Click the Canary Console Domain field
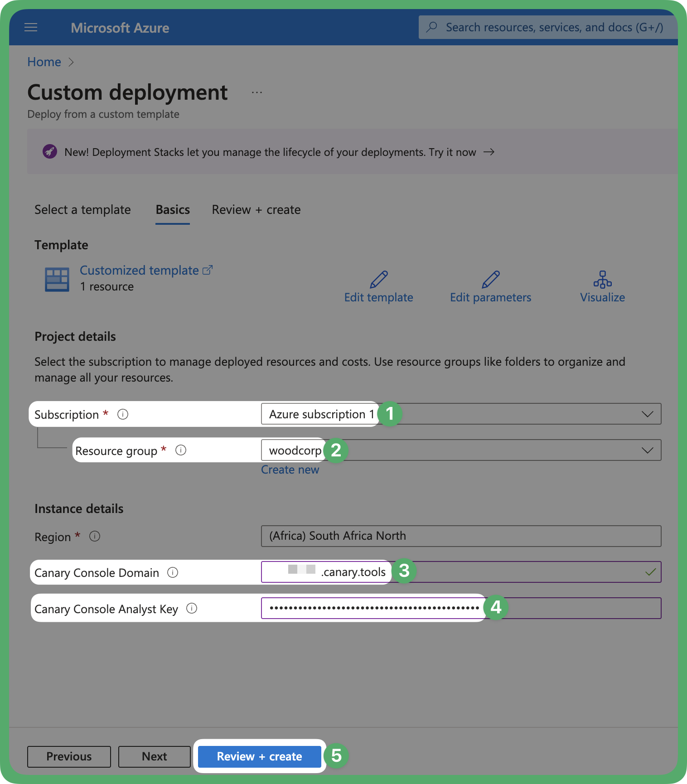Image resolution: width=687 pixels, height=784 pixels. point(461,572)
